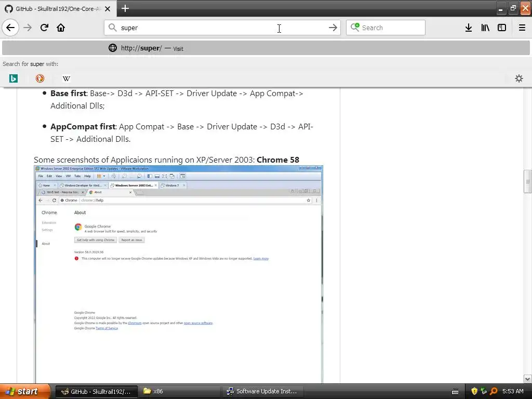Click the 'AppCompat first' bold text
Image resolution: width=532 pixels, height=399 pixels.
[x=83, y=127]
